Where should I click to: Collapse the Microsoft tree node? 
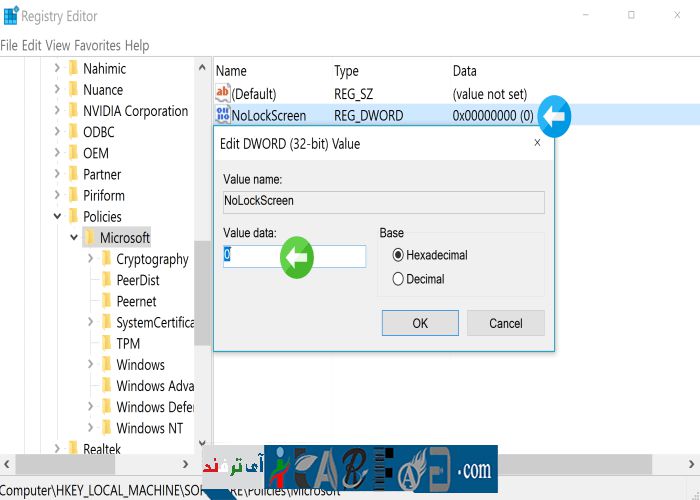73,238
